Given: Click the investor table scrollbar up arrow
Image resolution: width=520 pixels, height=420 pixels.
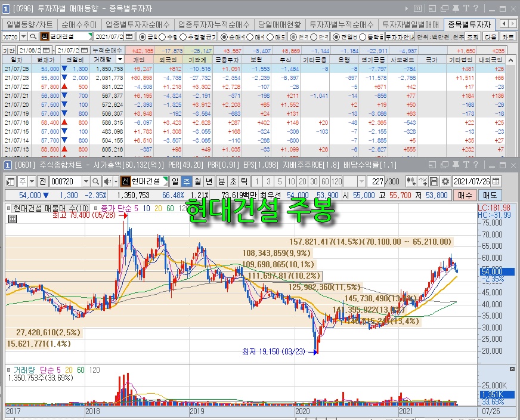Looking at the screenshot, I should (x=511, y=60).
